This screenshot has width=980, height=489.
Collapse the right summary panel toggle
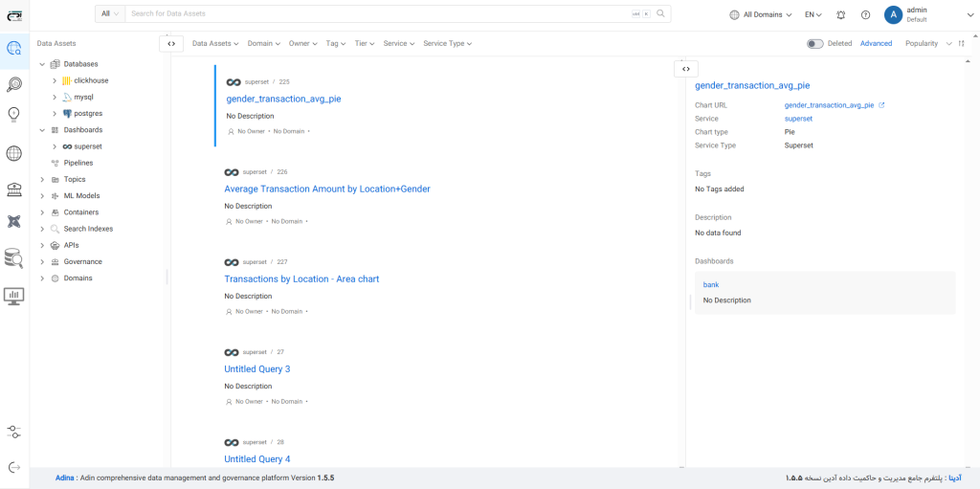tap(686, 69)
